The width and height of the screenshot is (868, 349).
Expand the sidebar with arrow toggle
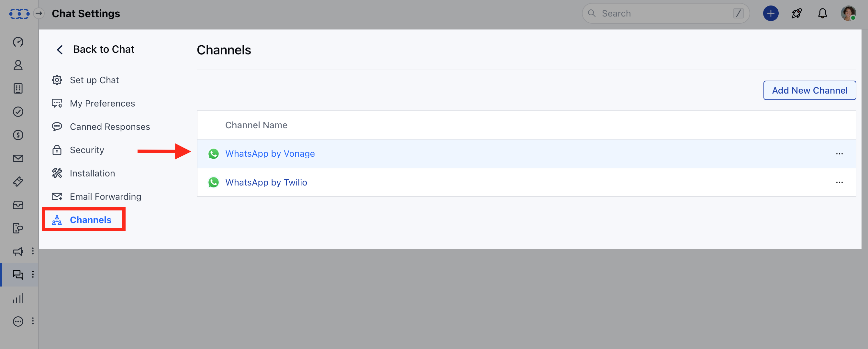[39, 14]
